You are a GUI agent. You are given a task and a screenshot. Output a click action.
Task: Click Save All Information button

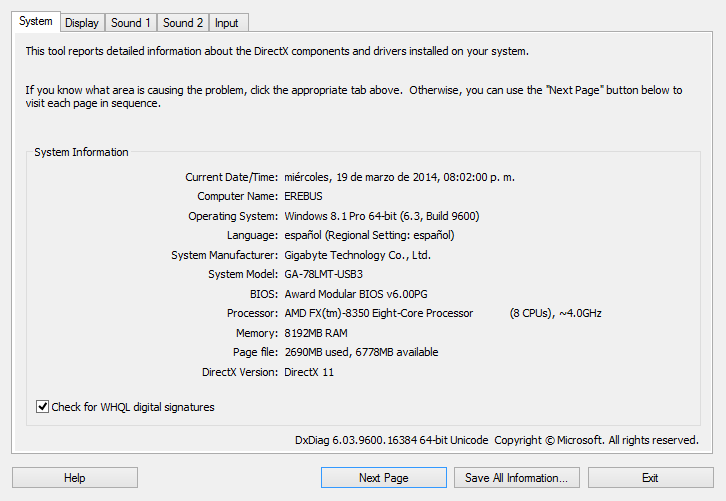pos(517,477)
